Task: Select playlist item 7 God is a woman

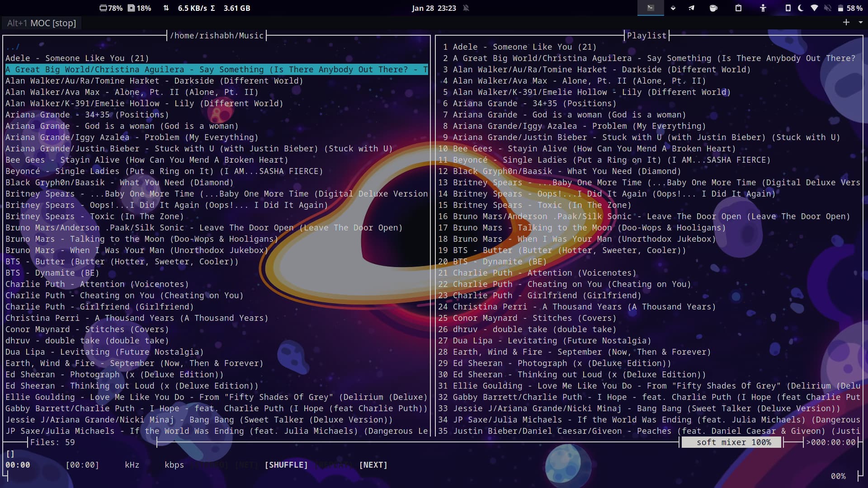Action: click(x=564, y=115)
